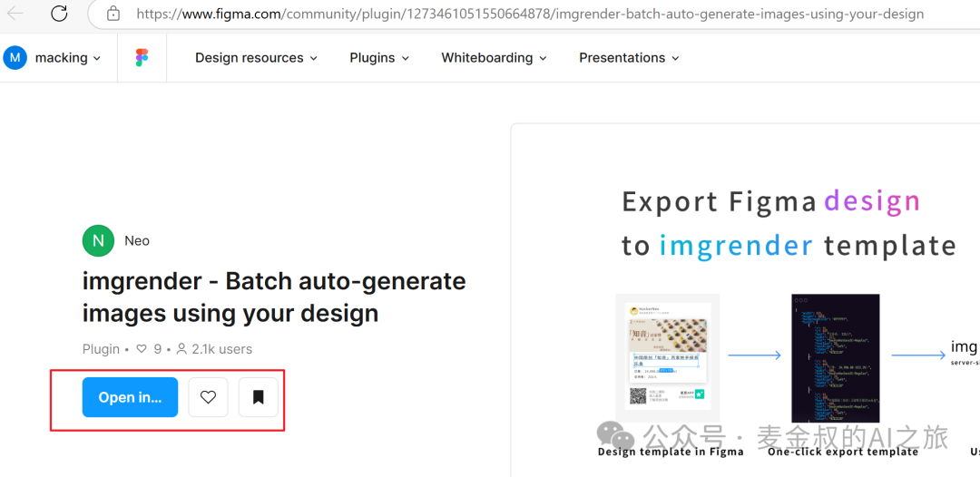
Task: Open the macking account dropdown
Action: (67, 58)
